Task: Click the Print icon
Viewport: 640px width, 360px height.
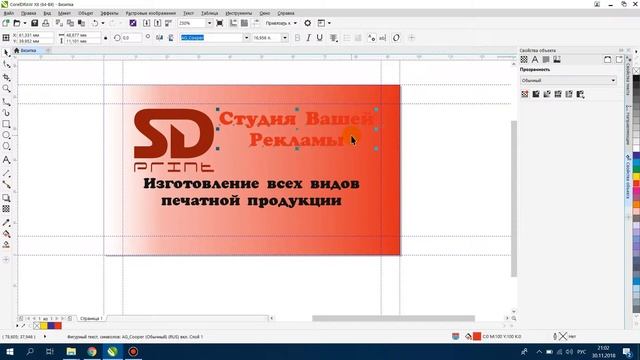Action: (46, 23)
